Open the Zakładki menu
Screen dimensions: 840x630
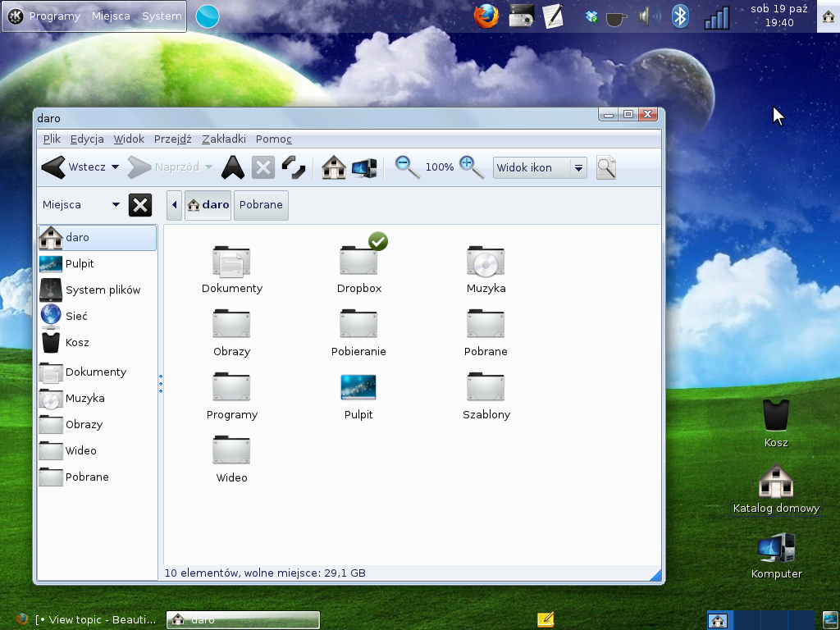223,139
